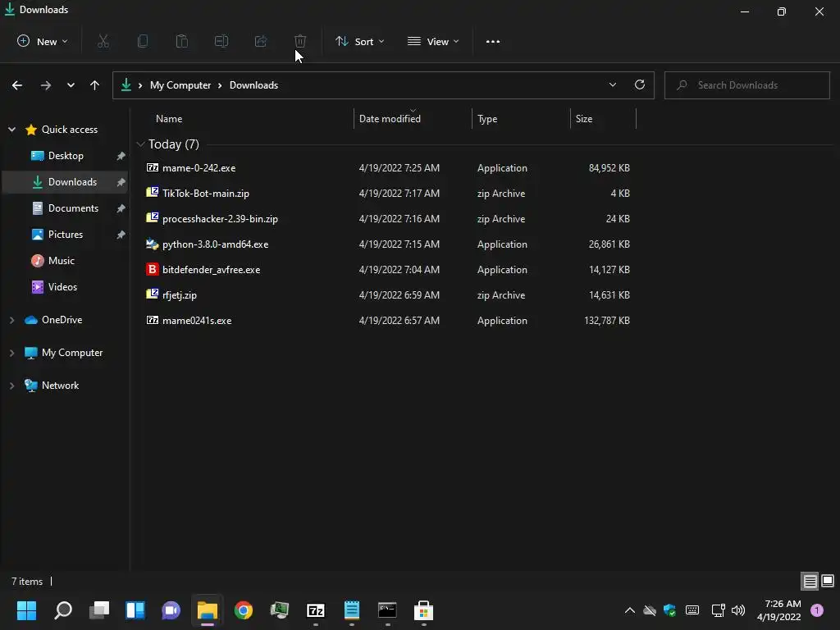Open the notification count badge
Image resolution: width=840 pixels, height=630 pixels.
(817, 610)
